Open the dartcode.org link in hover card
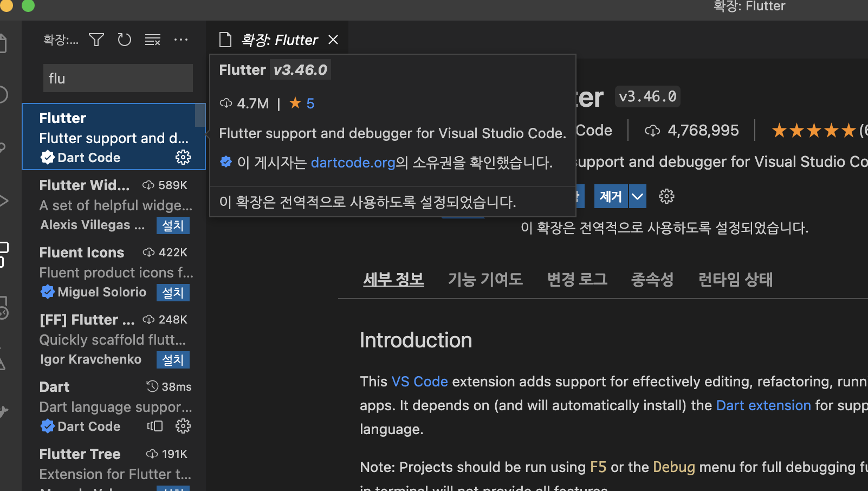The height and width of the screenshot is (491, 868). pos(353,163)
